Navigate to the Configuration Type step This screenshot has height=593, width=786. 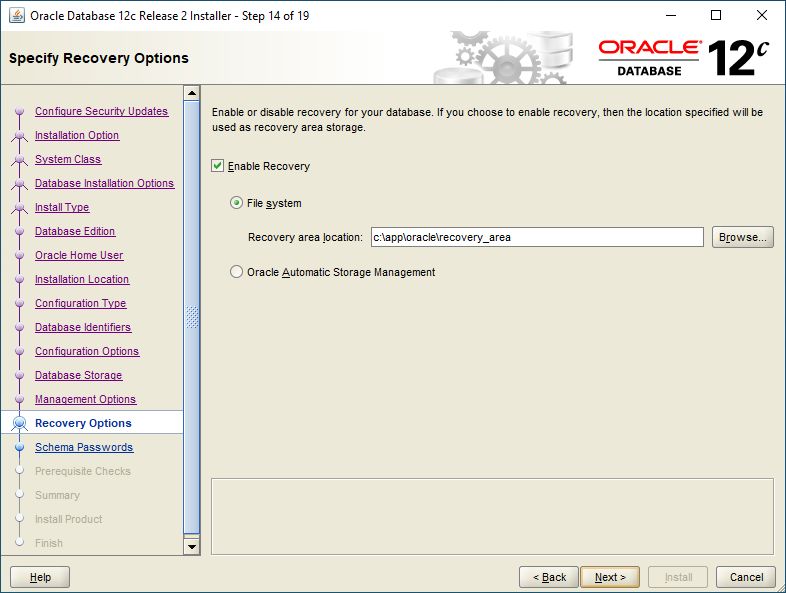pos(80,303)
